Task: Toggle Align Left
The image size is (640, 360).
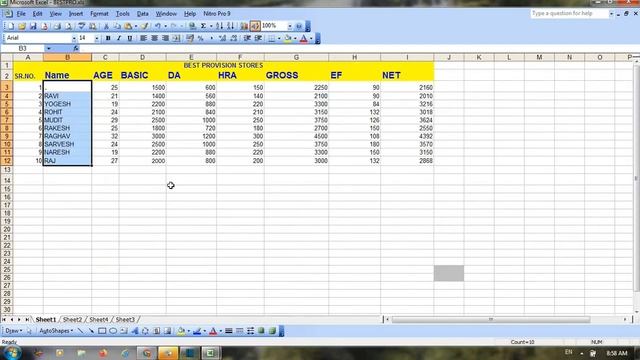Action: click(x=143, y=38)
